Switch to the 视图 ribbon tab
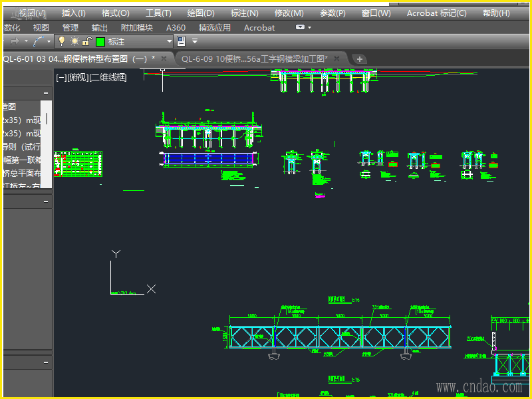This screenshot has height=399, width=532. [41, 27]
